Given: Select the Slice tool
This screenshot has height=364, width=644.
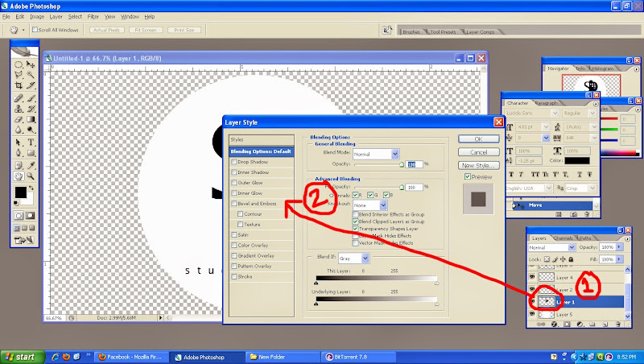Looking at the screenshot, I should click(31, 85).
